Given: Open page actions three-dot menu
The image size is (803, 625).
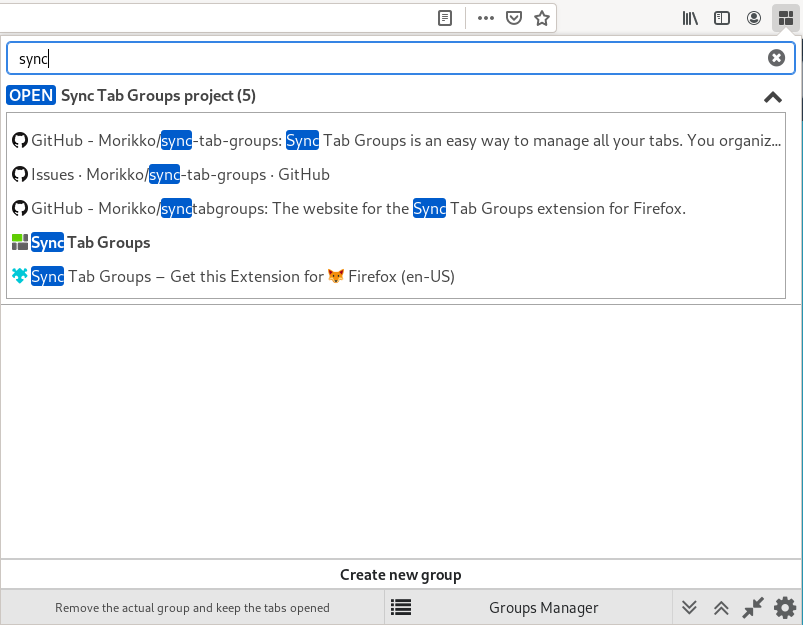Looking at the screenshot, I should coord(485,18).
